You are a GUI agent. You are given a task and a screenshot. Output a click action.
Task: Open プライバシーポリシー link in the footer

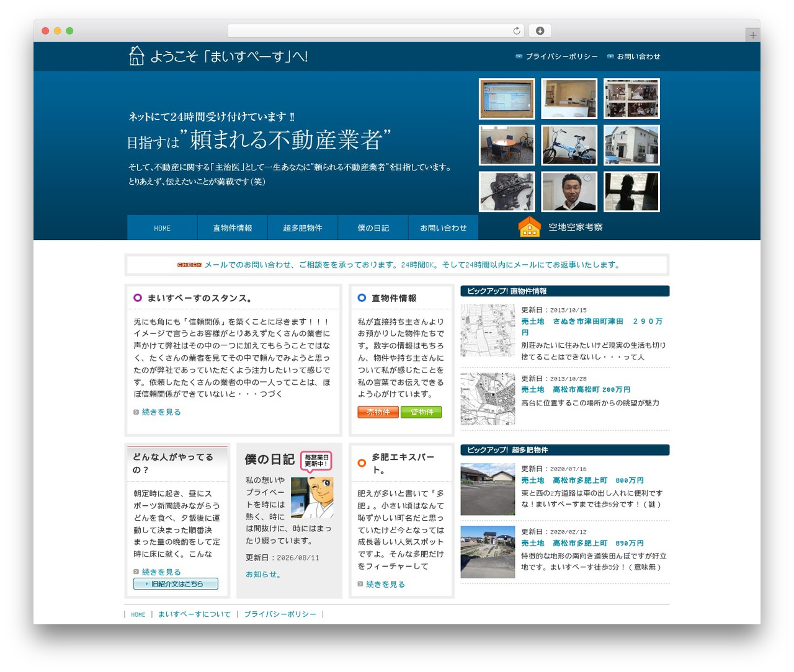[x=280, y=614]
